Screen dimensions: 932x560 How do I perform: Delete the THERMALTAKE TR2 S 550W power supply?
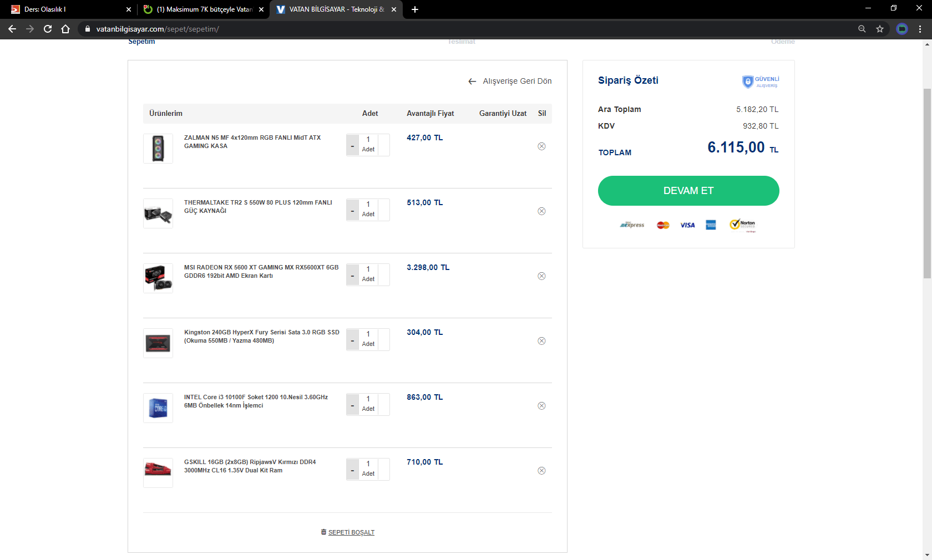(541, 211)
